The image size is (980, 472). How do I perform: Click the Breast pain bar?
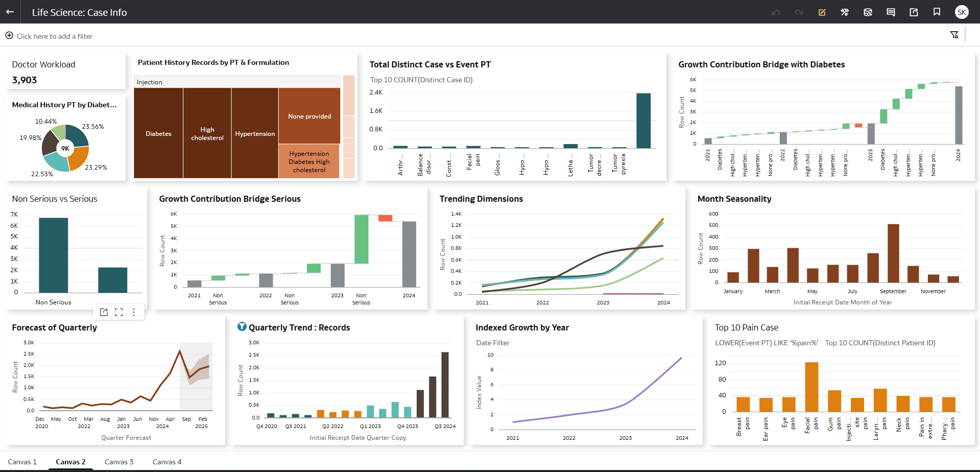[743, 404]
